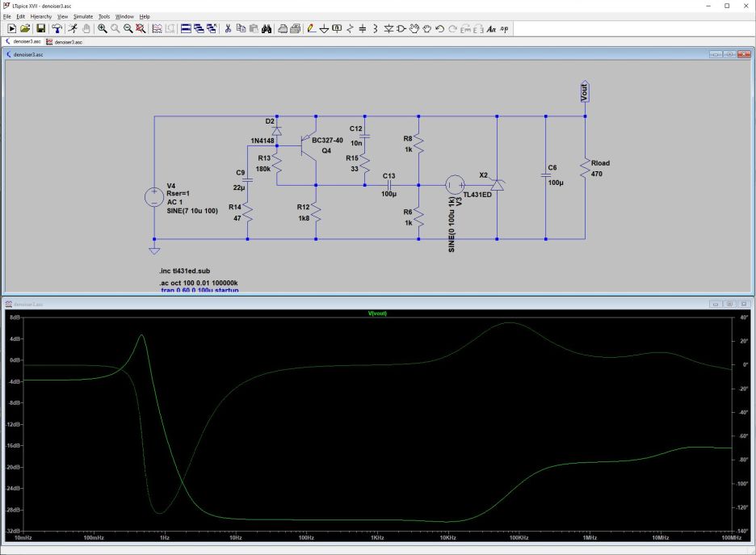Select the Move hand tool

[x=414, y=29]
